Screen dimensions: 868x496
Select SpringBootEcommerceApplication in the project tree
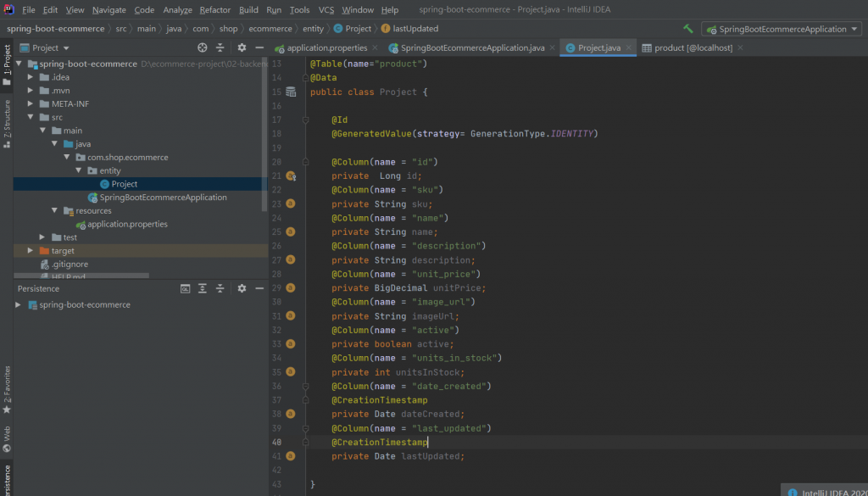point(163,198)
